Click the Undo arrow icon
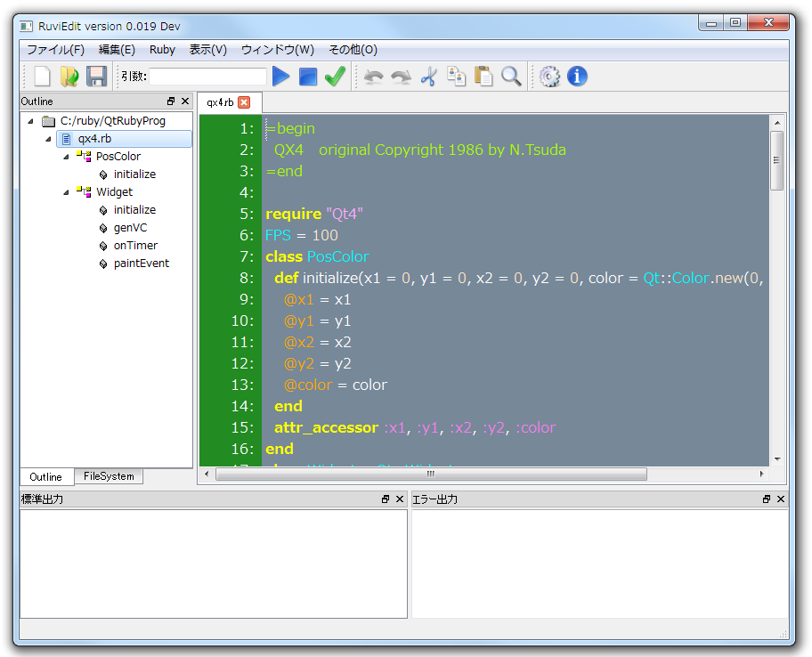Viewport: 812px width, 657px height. [373, 77]
